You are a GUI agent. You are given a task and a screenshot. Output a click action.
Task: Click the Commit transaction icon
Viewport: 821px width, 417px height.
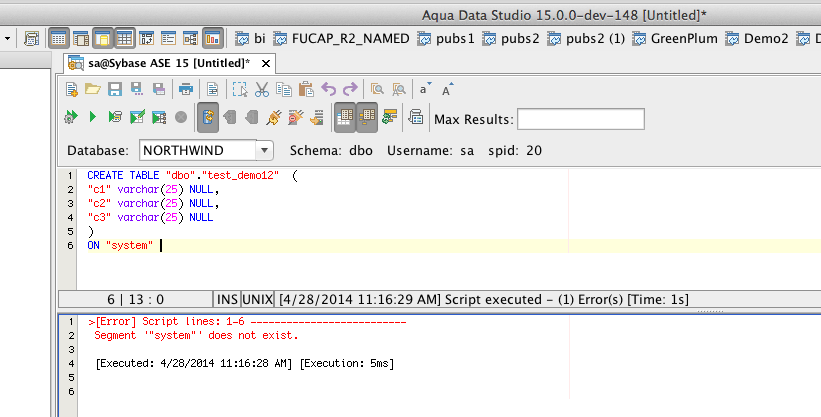[229, 117]
